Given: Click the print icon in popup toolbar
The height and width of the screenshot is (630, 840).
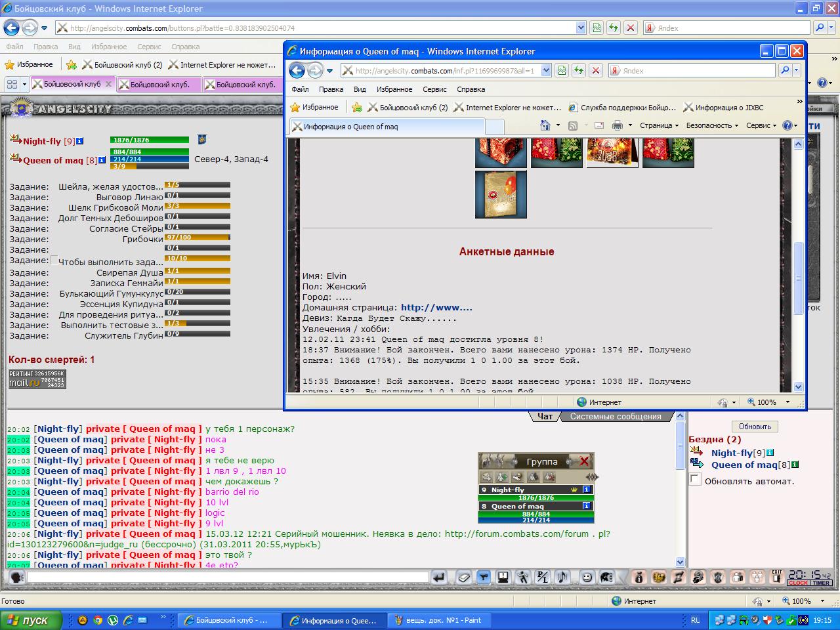Looking at the screenshot, I should coord(617,125).
